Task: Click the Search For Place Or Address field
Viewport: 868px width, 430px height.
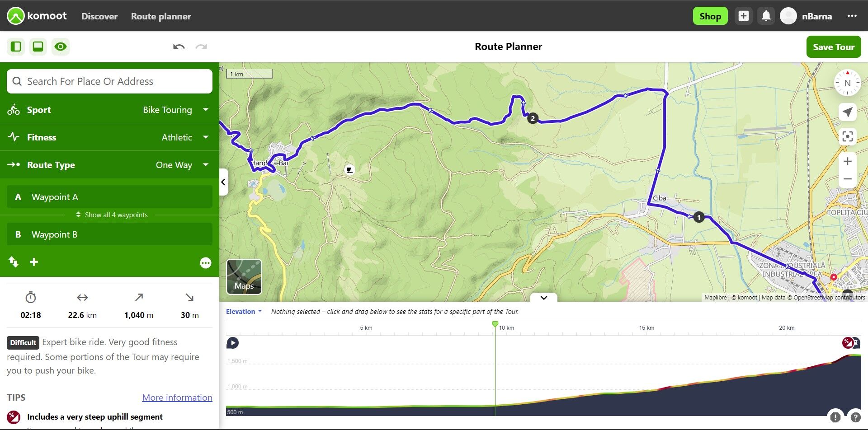Action: tap(109, 81)
